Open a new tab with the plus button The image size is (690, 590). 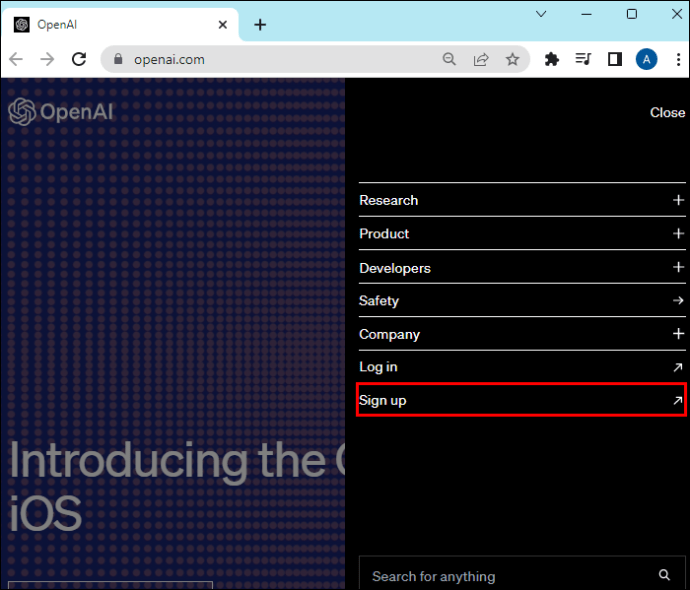(x=260, y=25)
